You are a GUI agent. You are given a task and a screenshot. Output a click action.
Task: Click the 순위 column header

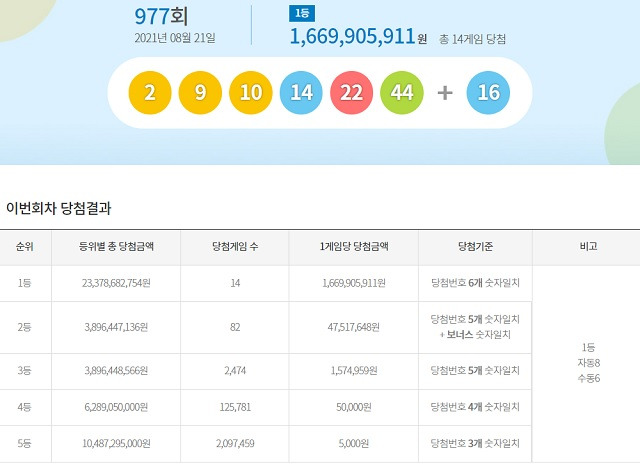(24, 247)
